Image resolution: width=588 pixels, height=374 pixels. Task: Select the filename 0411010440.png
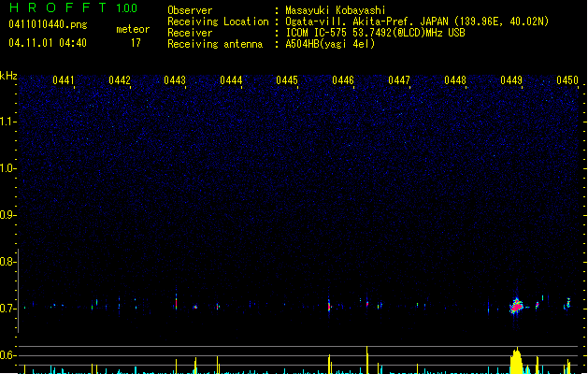coord(48,24)
